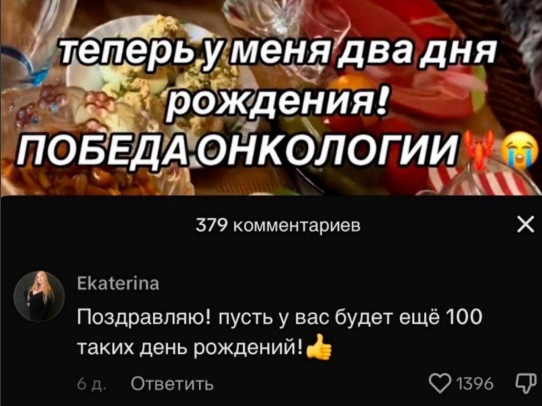
Task: Click the thumbs-up emoji in the comment
Action: click(319, 348)
